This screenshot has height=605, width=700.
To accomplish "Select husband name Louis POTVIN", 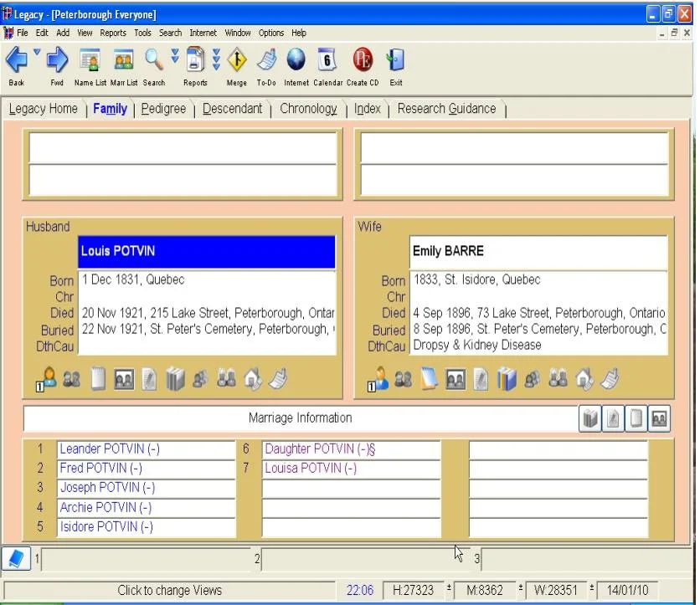I will point(206,252).
